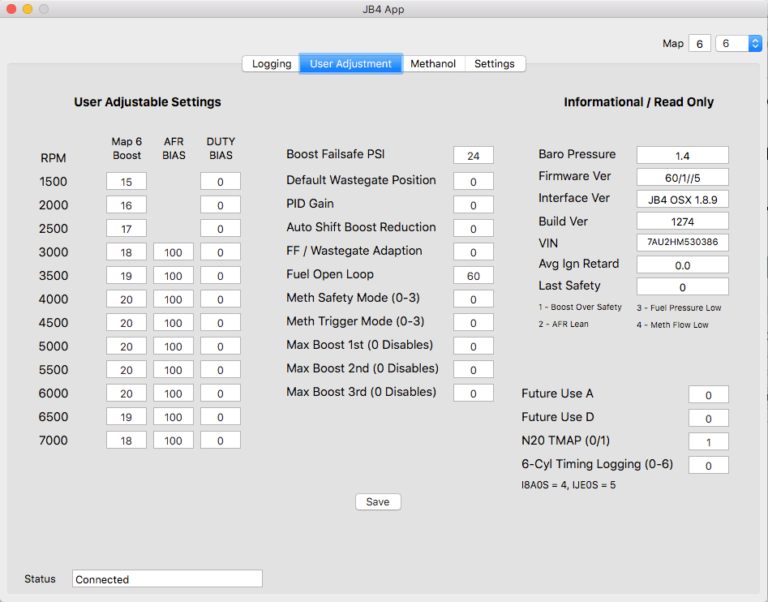This screenshot has height=602, width=768.
Task: Open the Methanol tab
Action: (x=433, y=64)
